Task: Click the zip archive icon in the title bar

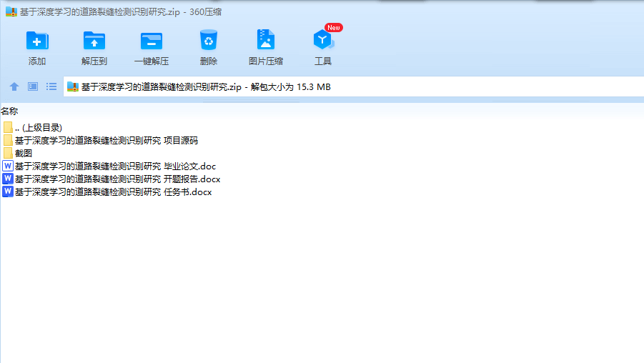Action: (11, 11)
